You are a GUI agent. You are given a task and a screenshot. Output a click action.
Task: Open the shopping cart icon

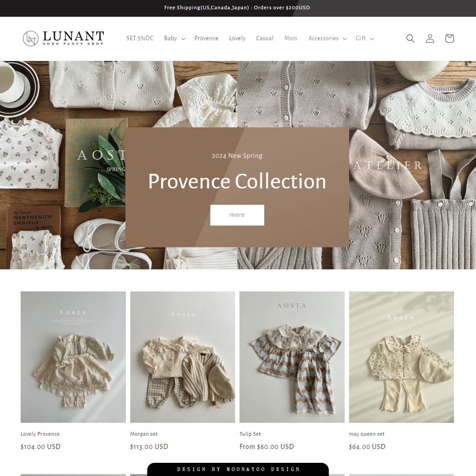[x=449, y=38]
